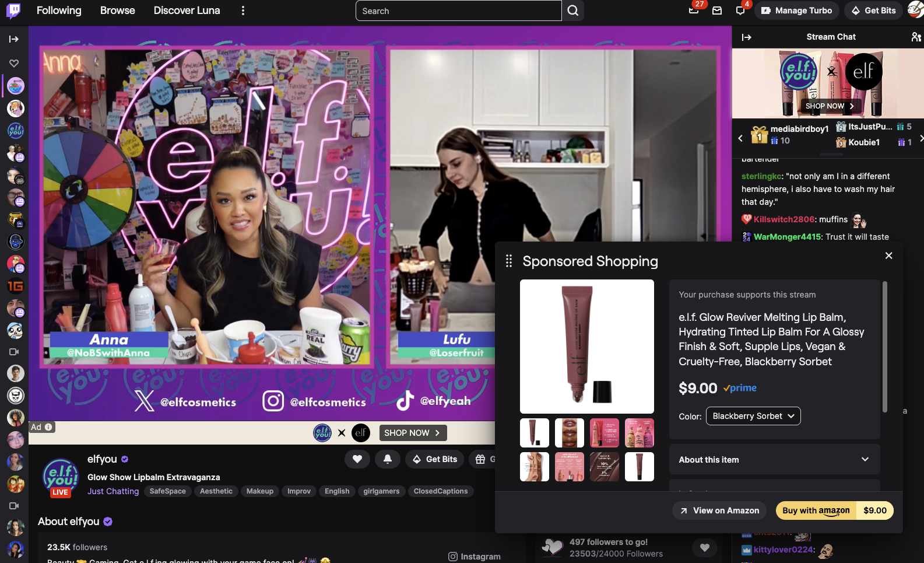Click SHOP NOW in the ad bar under video
This screenshot has height=563, width=924.
click(413, 433)
